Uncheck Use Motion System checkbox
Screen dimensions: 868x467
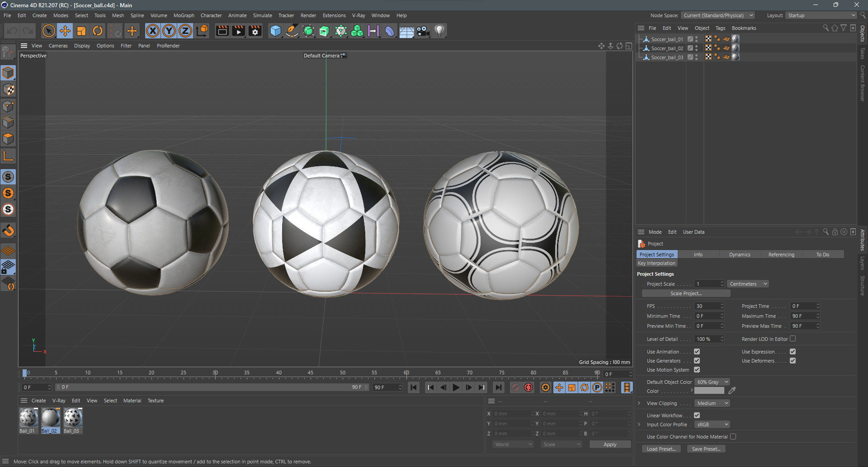697,370
